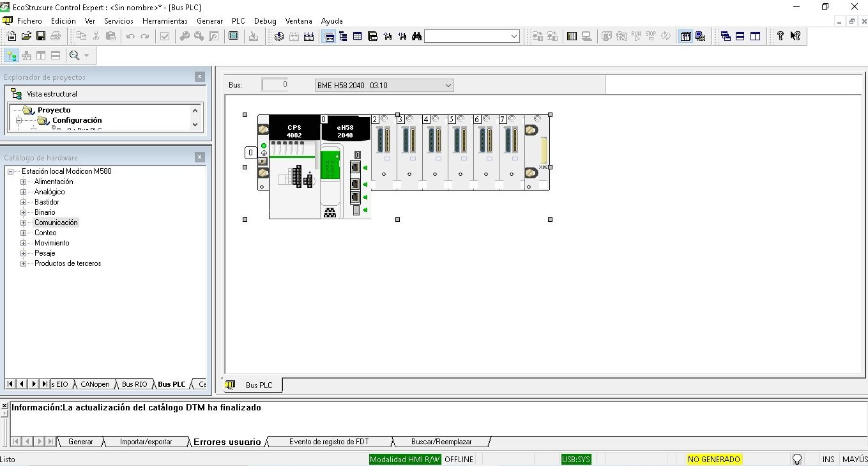Viewport: 868px width, 466px height.
Task: Open the Herramientas menu
Action: (x=165, y=21)
